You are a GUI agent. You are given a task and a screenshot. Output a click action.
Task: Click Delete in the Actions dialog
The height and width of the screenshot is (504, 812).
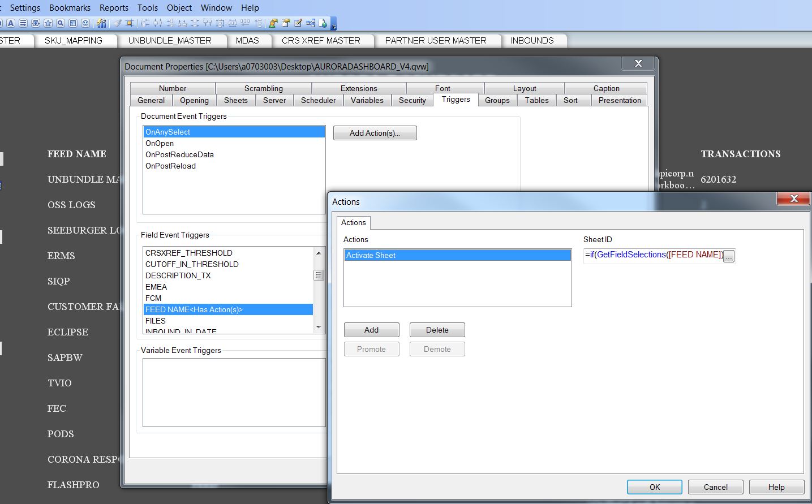437,330
